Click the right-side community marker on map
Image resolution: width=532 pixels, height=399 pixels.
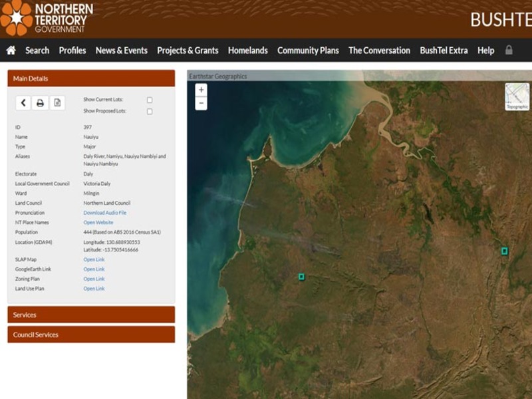point(504,251)
